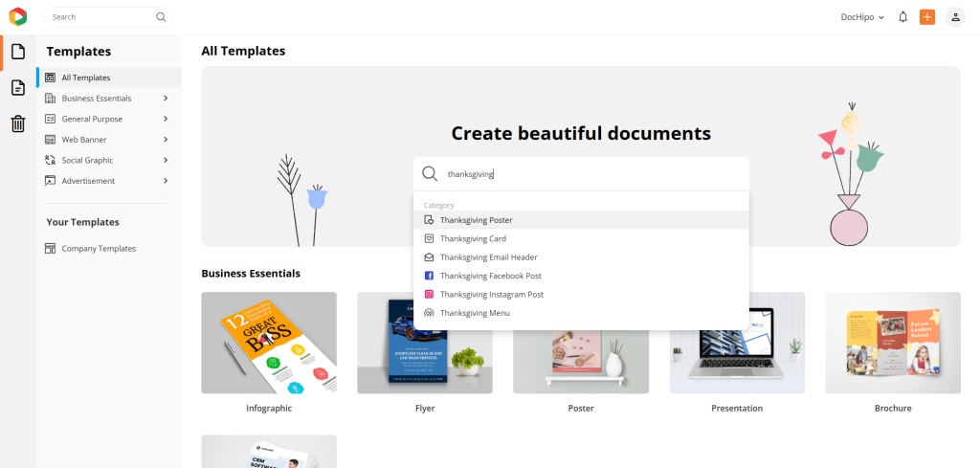
Task: Expand the Web Banner chevron
Action: pyautogui.click(x=166, y=140)
